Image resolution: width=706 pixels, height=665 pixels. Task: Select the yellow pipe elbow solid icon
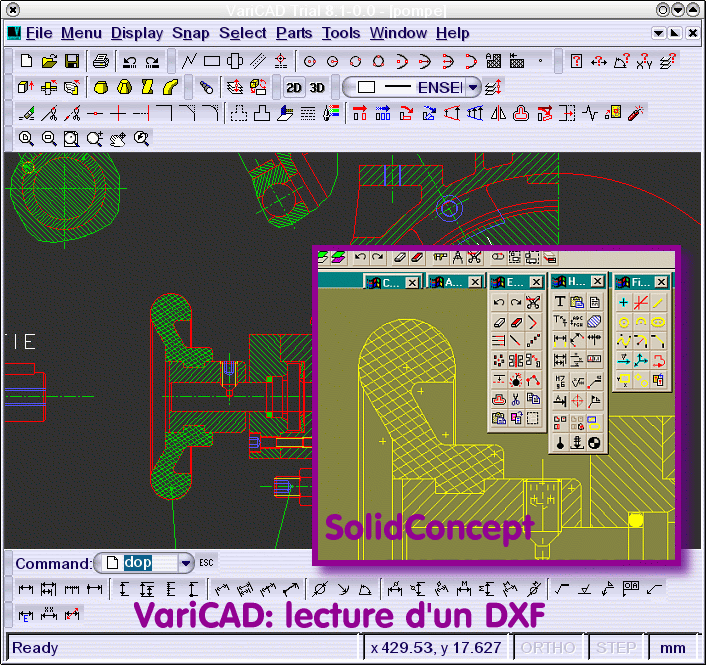coord(170,87)
